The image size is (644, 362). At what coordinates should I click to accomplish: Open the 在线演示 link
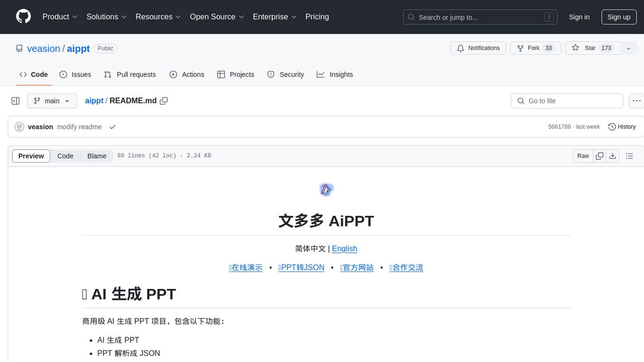[246, 268]
